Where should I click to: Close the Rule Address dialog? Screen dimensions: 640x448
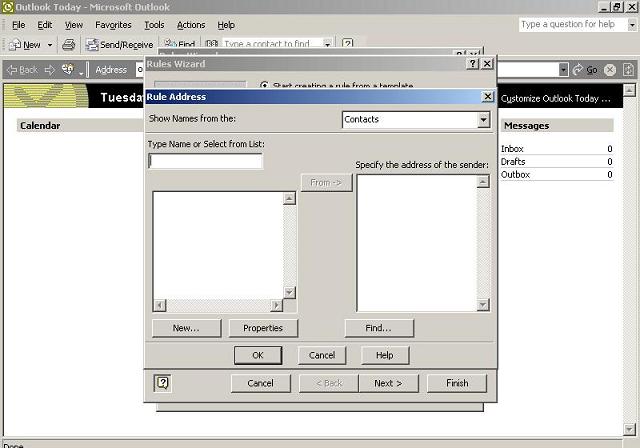(487, 97)
